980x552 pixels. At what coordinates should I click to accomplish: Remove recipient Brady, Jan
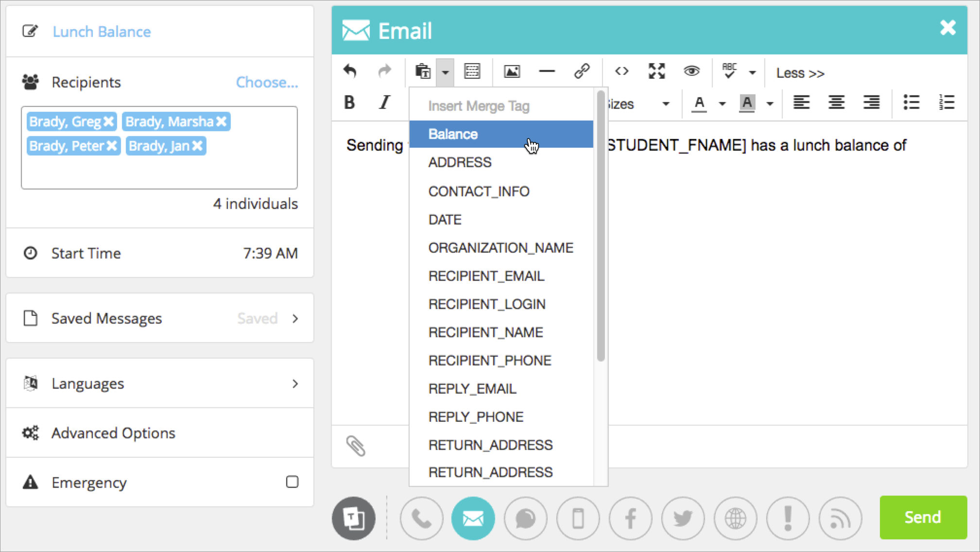pos(197,145)
